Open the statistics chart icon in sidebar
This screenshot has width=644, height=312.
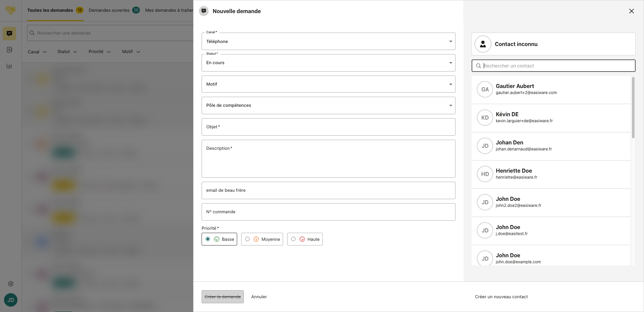9,66
